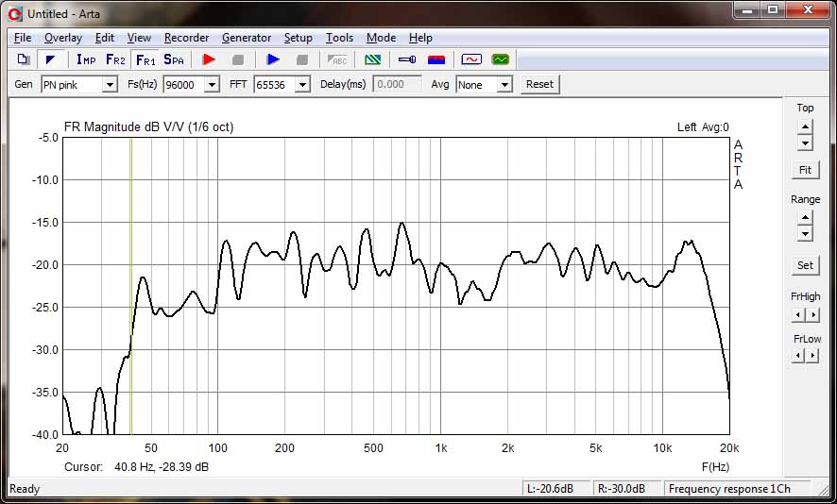The height and width of the screenshot is (504, 837).
Task: Open the Avg averaging dropdown
Action: 504,85
